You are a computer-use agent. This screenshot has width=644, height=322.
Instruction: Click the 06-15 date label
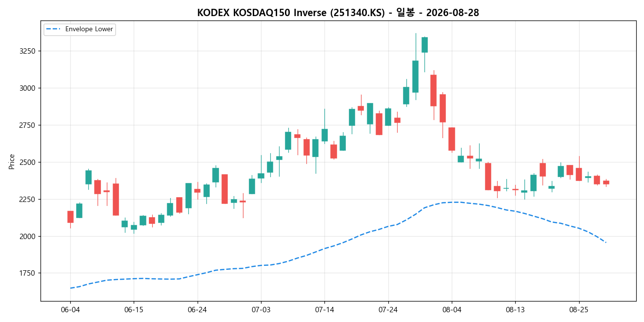(x=134, y=310)
